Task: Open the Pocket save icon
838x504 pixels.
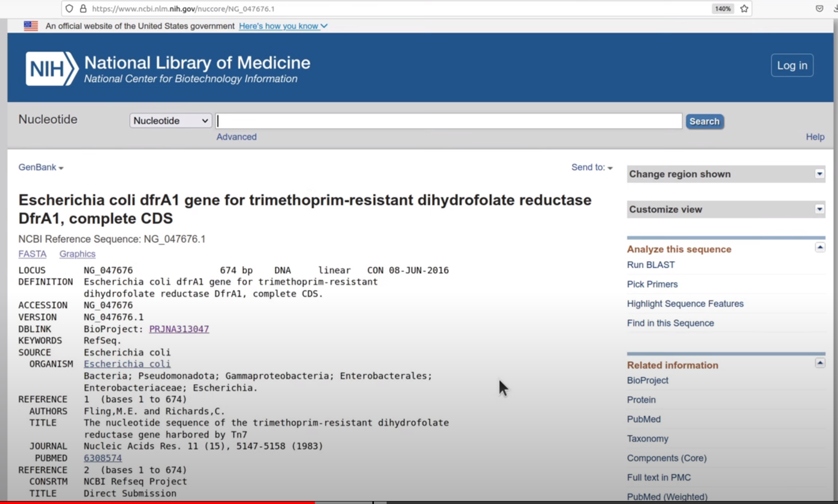Action: point(819,8)
